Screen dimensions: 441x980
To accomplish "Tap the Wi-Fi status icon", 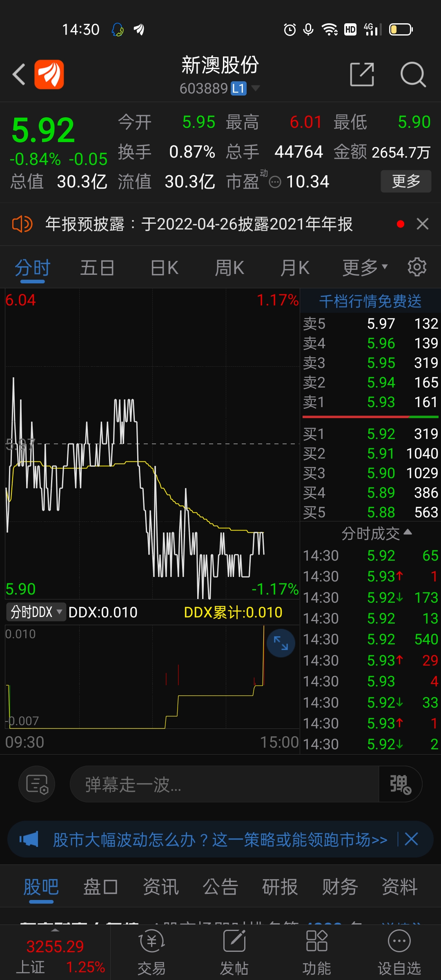I will click(x=329, y=29).
